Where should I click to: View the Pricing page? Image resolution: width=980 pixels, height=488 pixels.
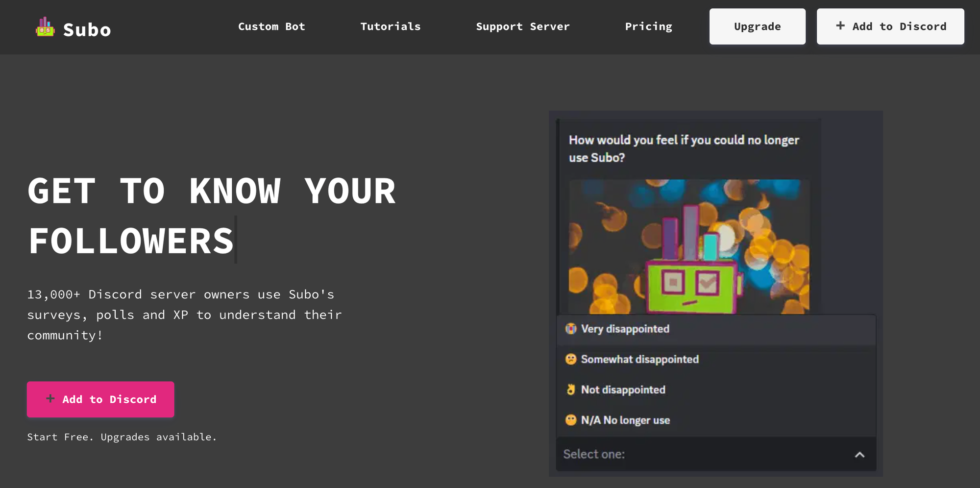pos(648,26)
